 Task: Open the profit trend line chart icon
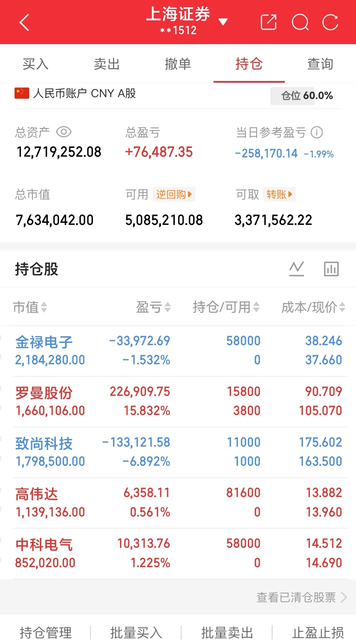[297, 269]
